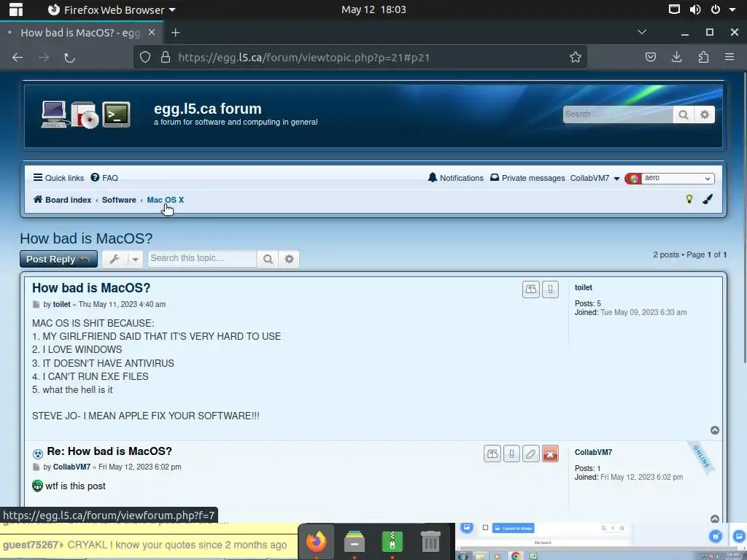747x560 pixels.
Task: Bookmark this page with the star
Action: click(x=576, y=58)
